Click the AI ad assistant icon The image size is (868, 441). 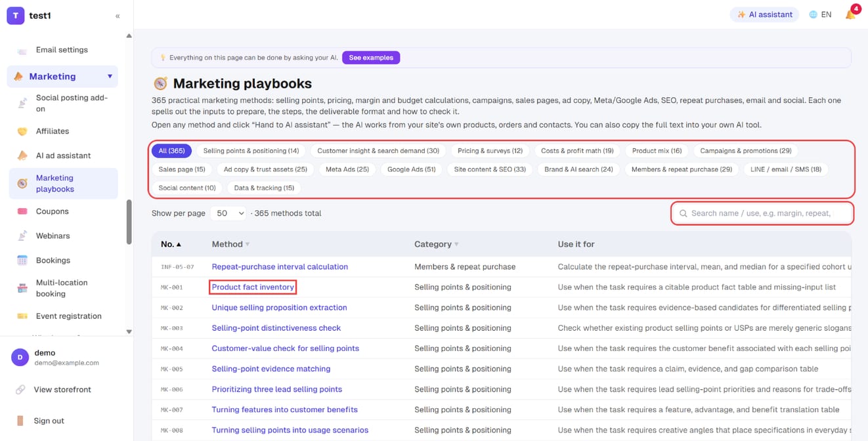pyautogui.click(x=22, y=156)
